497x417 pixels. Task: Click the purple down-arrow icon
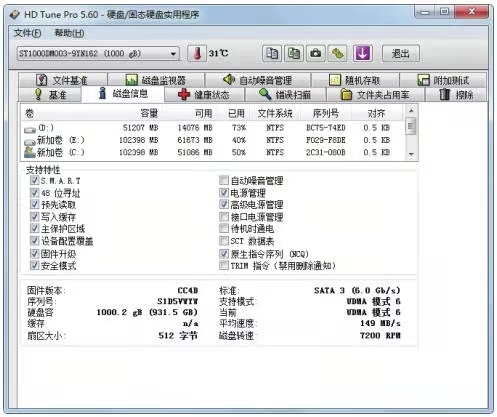[363, 53]
